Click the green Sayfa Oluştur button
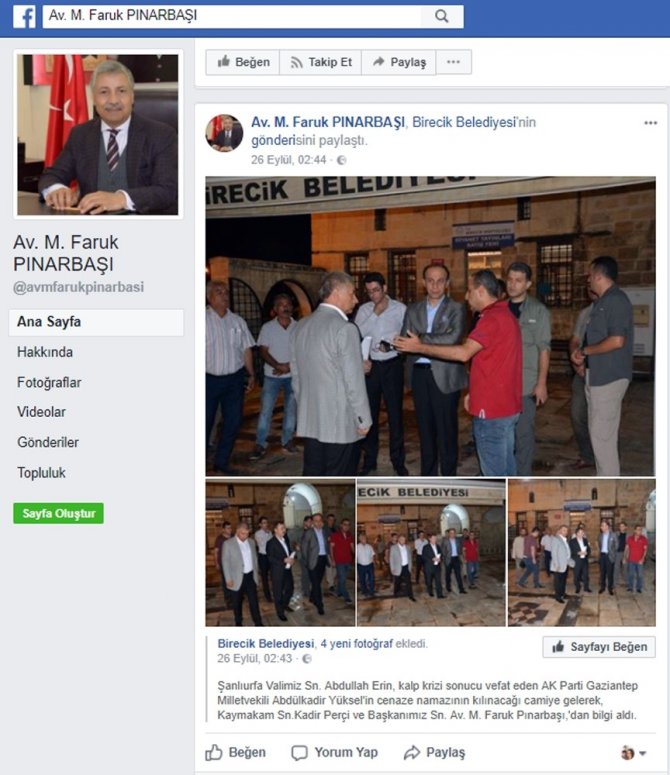 58,513
